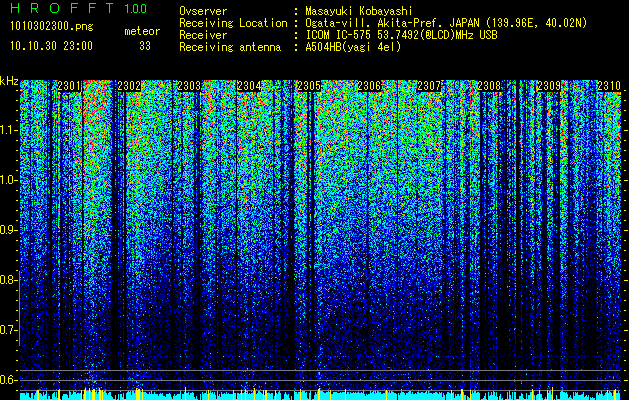Click the 0.8 frequency axis label

pos(8,280)
